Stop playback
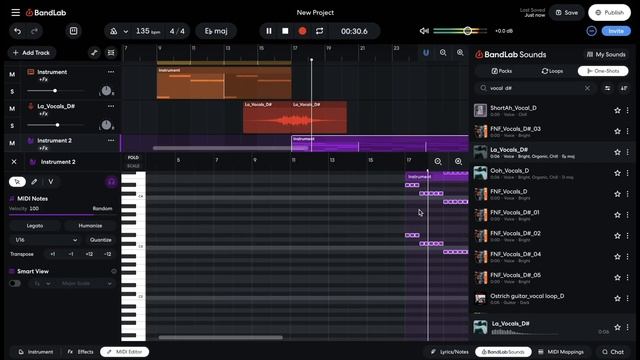The width and height of the screenshot is (640, 360). (x=285, y=31)
